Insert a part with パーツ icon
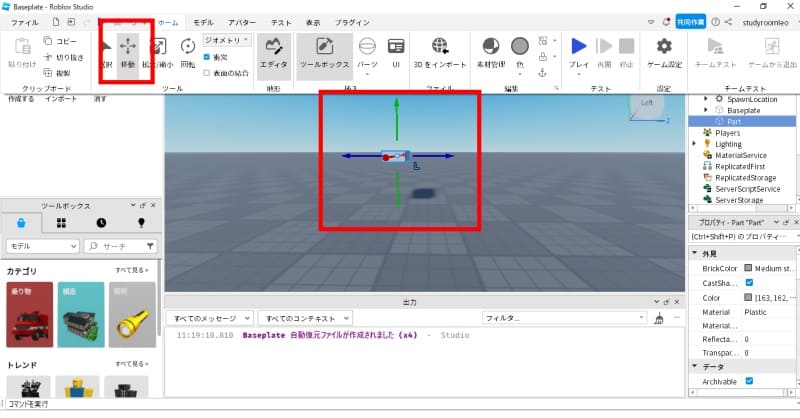 tap(367, 46)
